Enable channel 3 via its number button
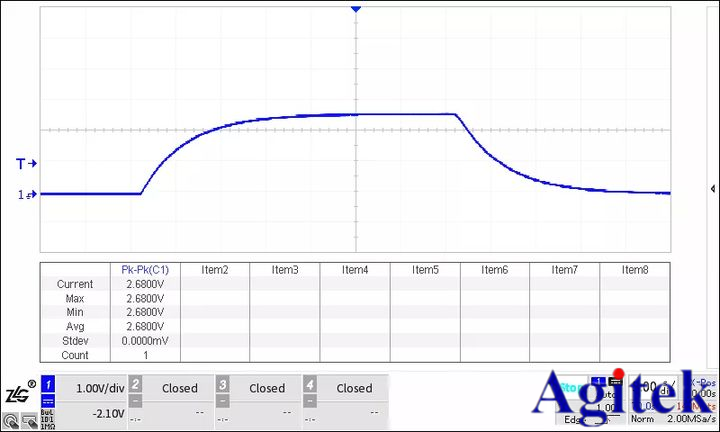Image resolution: width=720 pixels, height=432 pixels. [x=223, y=384]
